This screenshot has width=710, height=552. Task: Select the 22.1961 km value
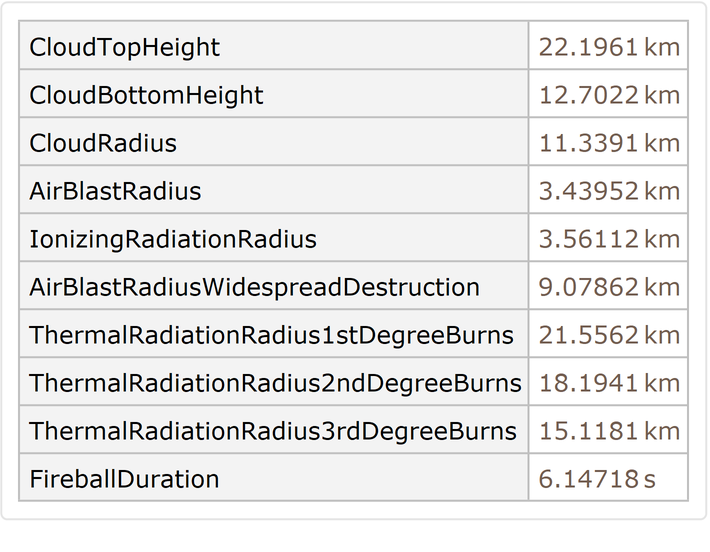pos(608,47)
